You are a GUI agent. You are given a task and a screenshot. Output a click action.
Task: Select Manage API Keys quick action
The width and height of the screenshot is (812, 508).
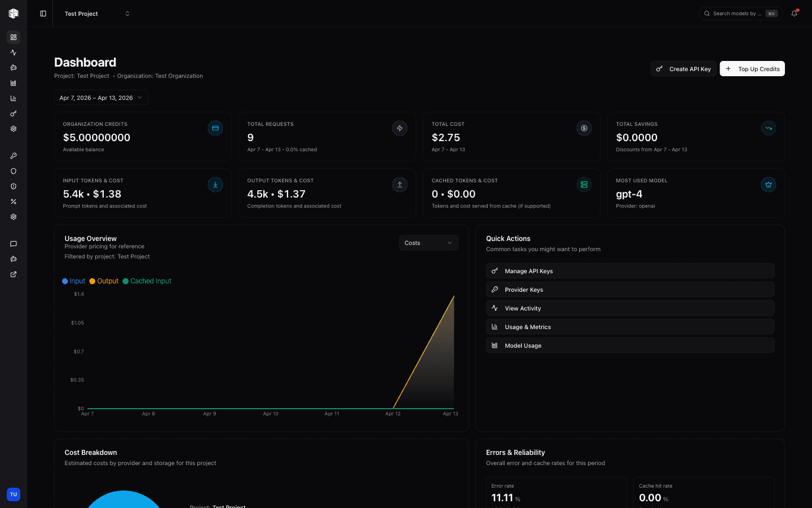pyautogui.click(x=630, y=271)
